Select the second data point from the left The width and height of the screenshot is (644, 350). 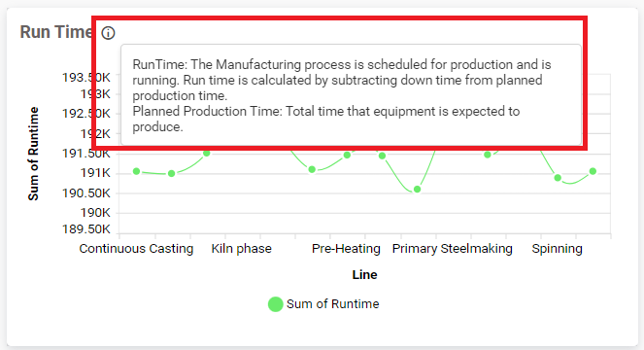(172, 174)
